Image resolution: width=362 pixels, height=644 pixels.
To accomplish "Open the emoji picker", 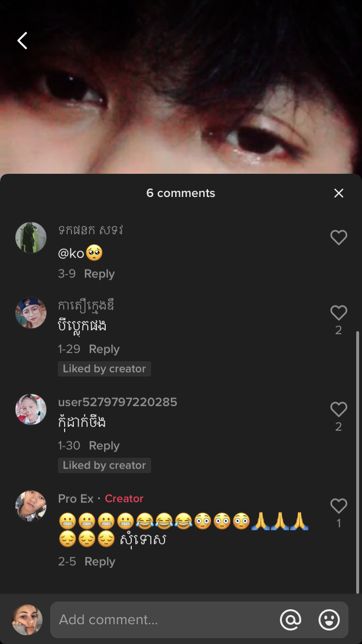I will (x=329, y=619).
